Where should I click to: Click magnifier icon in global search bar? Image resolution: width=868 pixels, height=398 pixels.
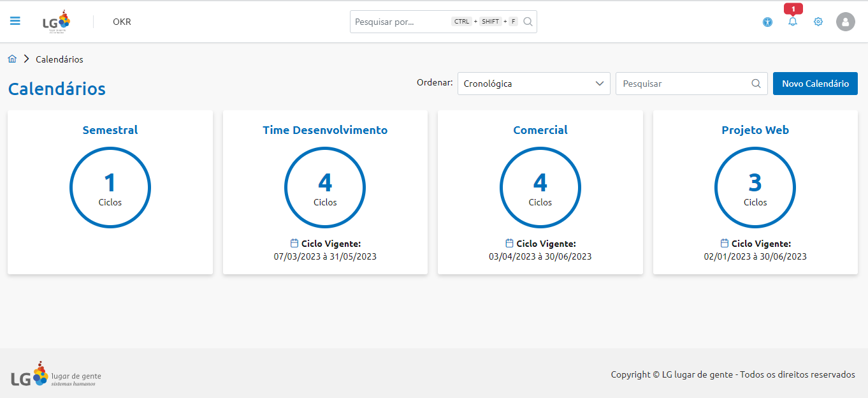tap(528, 22)
